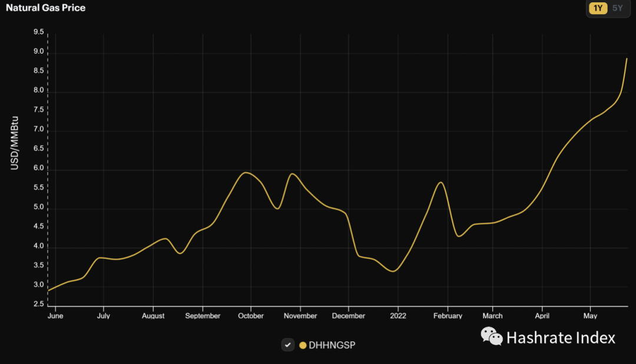The image size is (636, 364).
Task: Click the yellow DHHNGSP legend dot
Action: click(303, 345)
